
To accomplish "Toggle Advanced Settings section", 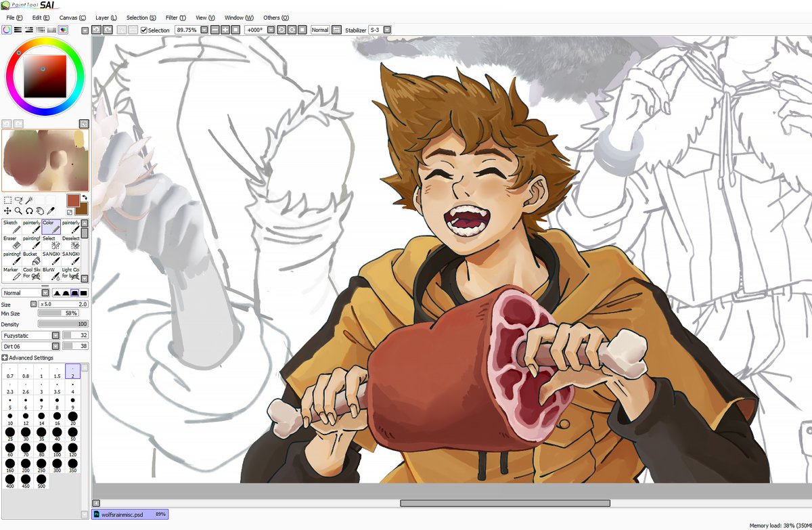I will click(5, 357).
